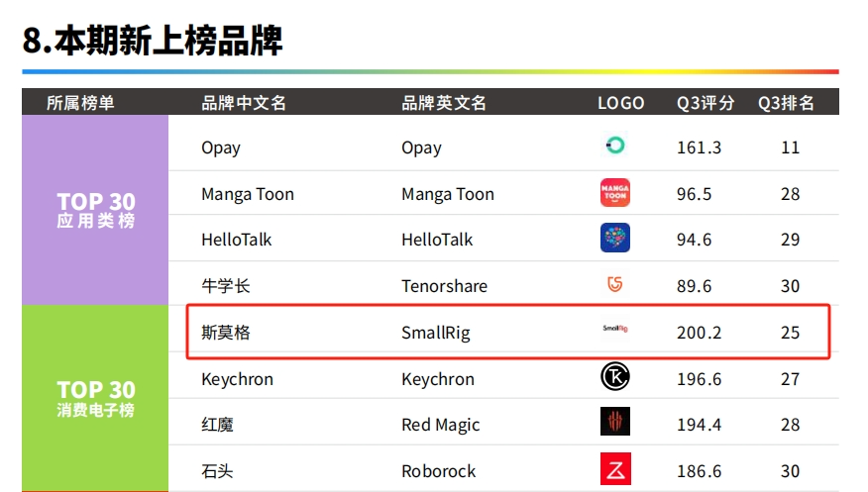The image size is (868, 492).
Task: Click the Manga Toon red logo
Action: pos(615,192)
